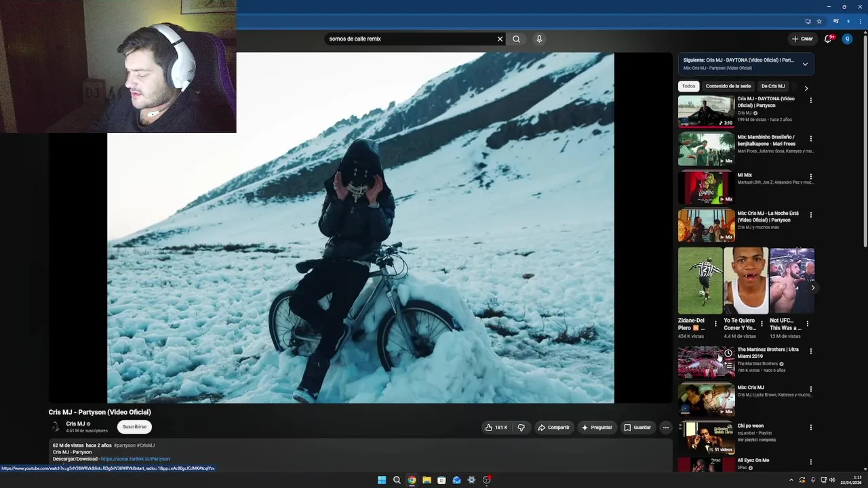Like the video with thumbs up 181 K
The width and height of the screenshot is (868, 488).
point(496,428)
